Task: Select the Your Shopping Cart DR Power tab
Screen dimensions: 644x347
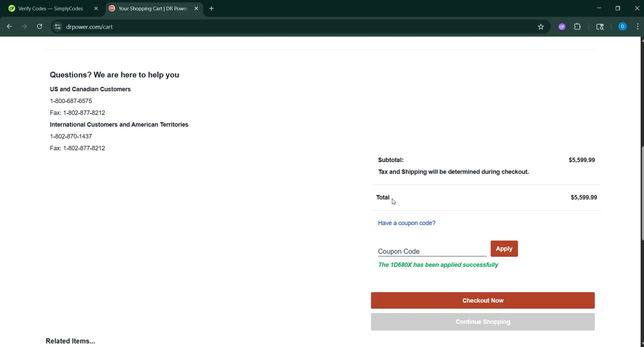Action: point(154,9)
